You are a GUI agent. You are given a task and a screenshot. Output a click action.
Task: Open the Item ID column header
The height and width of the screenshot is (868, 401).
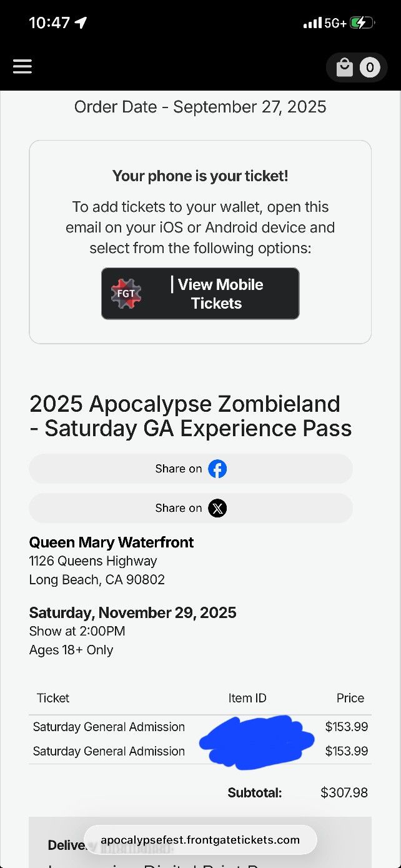(x=247, y=698)
